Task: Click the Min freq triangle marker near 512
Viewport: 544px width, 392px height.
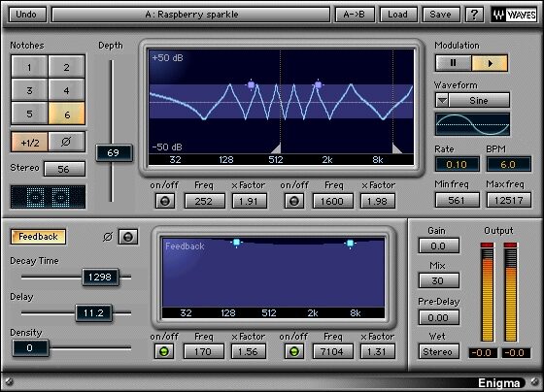Action: [276, 149]
